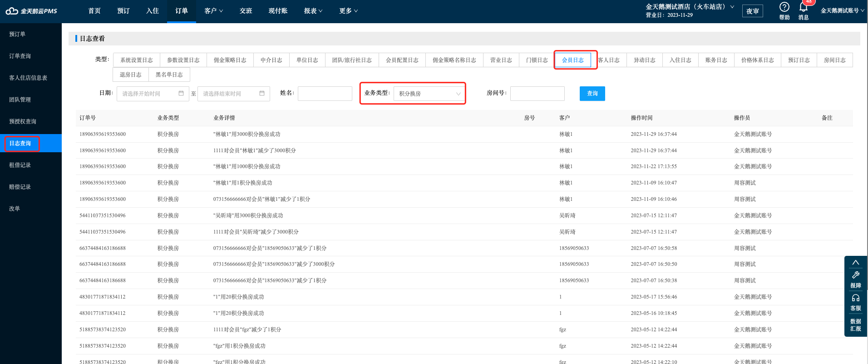Viewport: 868px width, 364px height.
Task: Open 报障 wrench tool
Action: point(856,279)
